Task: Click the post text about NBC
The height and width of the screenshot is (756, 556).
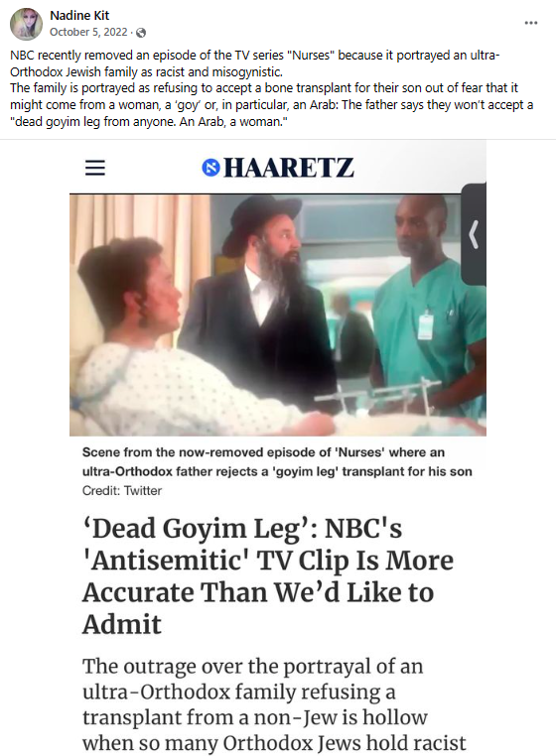Action: pyautogui.click(x=255, y=63)
